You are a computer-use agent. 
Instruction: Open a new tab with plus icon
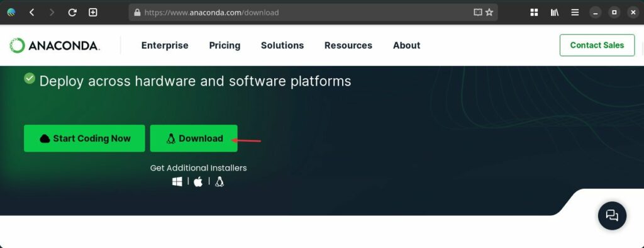pyautogui.click(x=93, y=13)
